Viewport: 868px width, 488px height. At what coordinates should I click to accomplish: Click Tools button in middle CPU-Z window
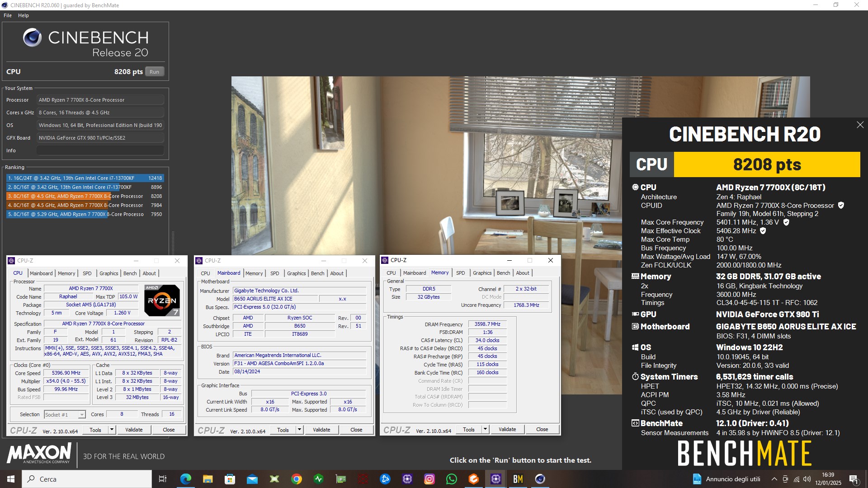tap(283, 430)
